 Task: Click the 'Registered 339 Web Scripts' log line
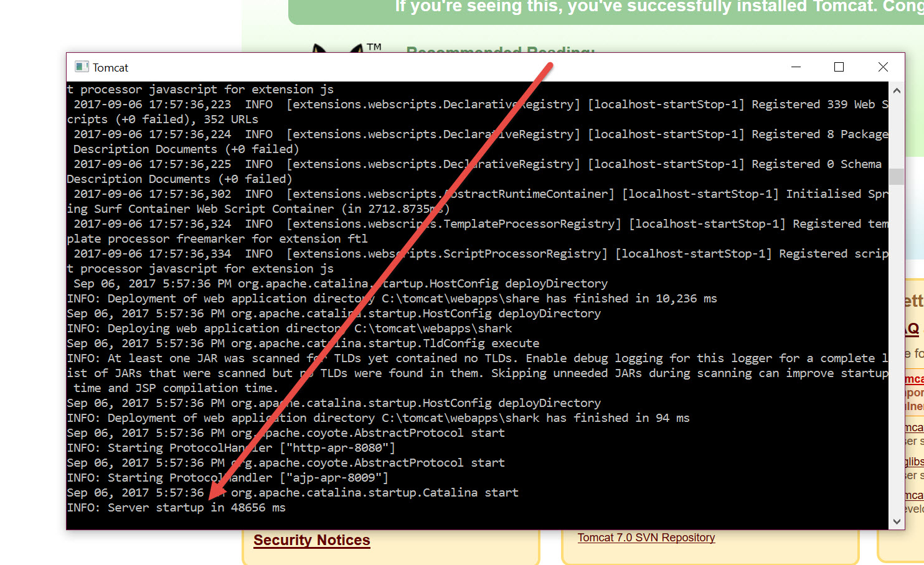coord(479,105)
